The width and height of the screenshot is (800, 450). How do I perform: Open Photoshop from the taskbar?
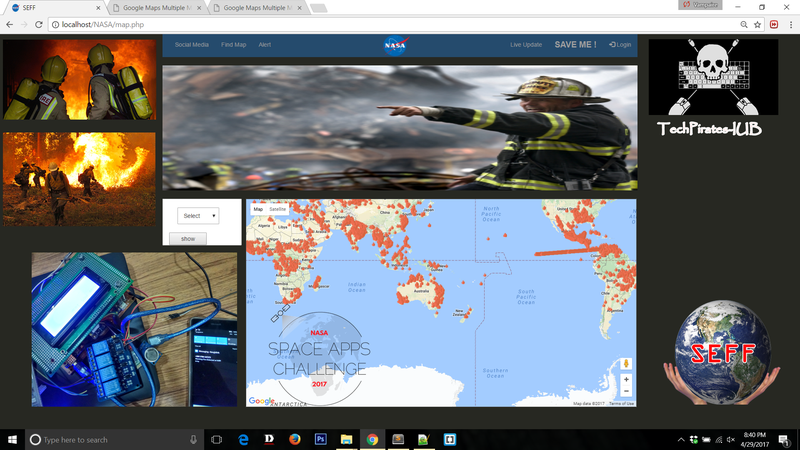click(320, 439)
